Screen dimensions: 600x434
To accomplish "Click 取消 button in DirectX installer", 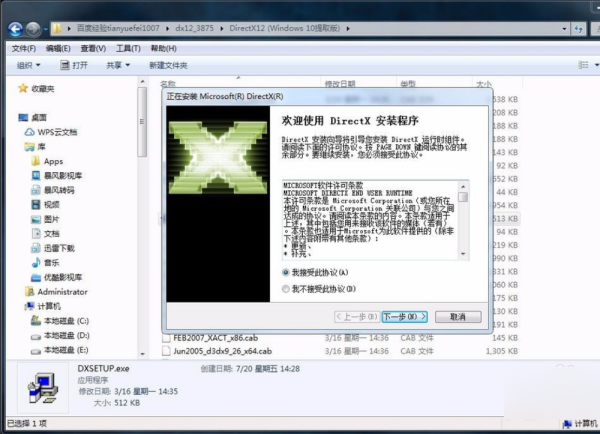I will (458, 317).
